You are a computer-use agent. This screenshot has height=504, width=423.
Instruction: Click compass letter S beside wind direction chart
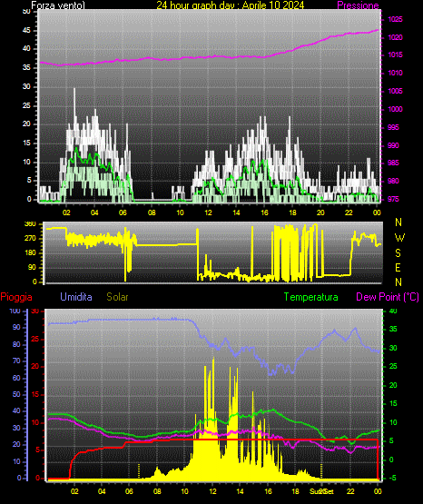pos(398,253)
